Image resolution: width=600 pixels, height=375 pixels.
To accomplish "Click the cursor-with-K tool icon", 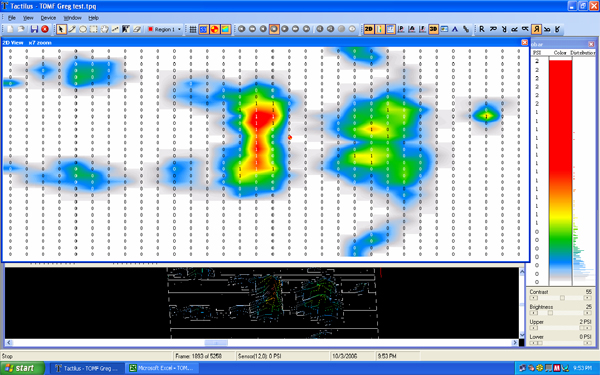I will [x=126, y=29].
